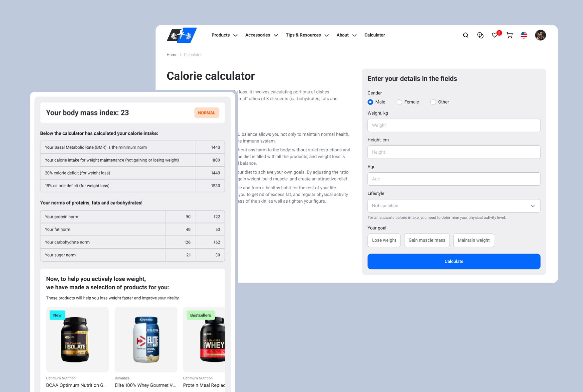Click the About menu item
Image resolution: width=583 pixels, height=392 pixels.
[342, 35]
